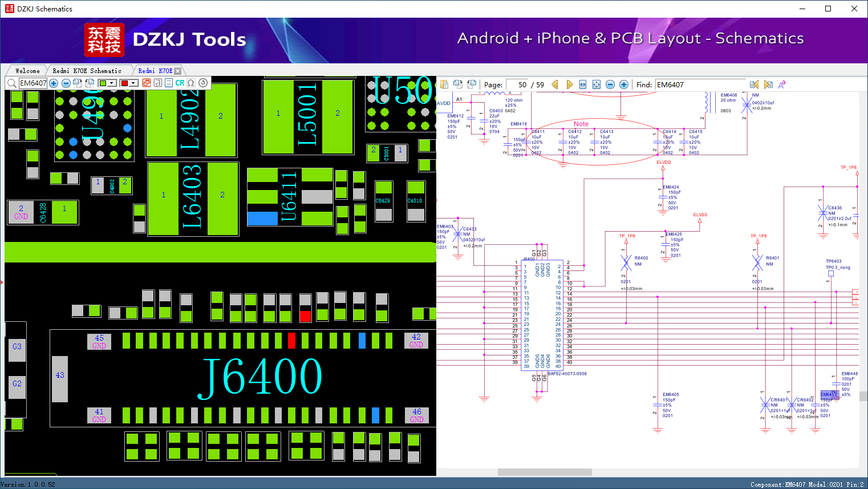Select connector J6400 on the PCB
The width and height of the screenshot is (868, 489).
click(259, 377)
